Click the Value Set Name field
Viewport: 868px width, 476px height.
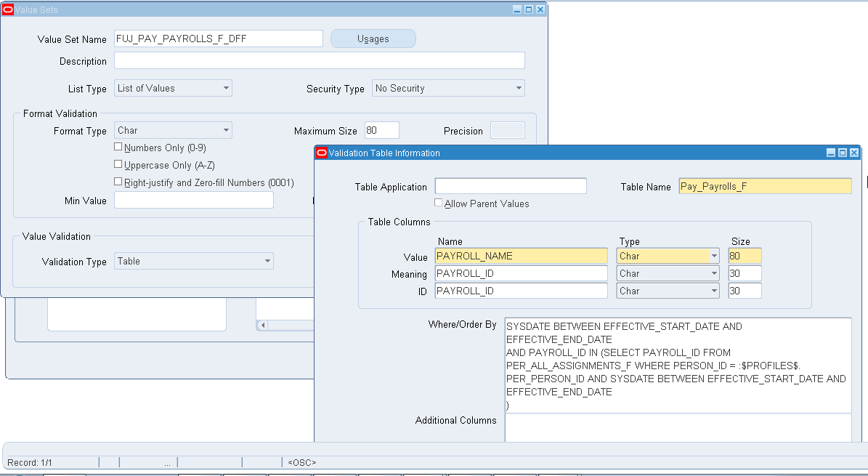pos(218,39)
